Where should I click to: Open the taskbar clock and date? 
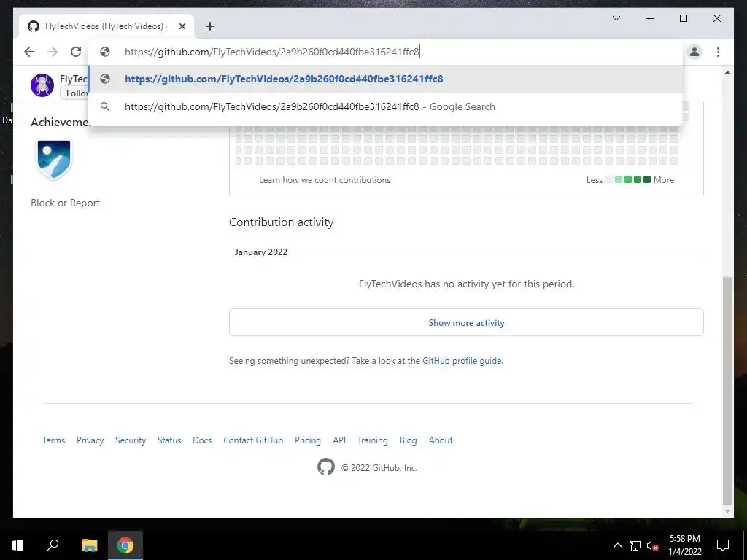pyautogui.click(x=684, y=545)
